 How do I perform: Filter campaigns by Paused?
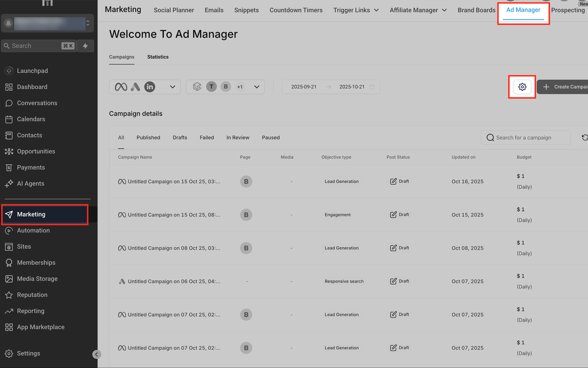(271, 138)
